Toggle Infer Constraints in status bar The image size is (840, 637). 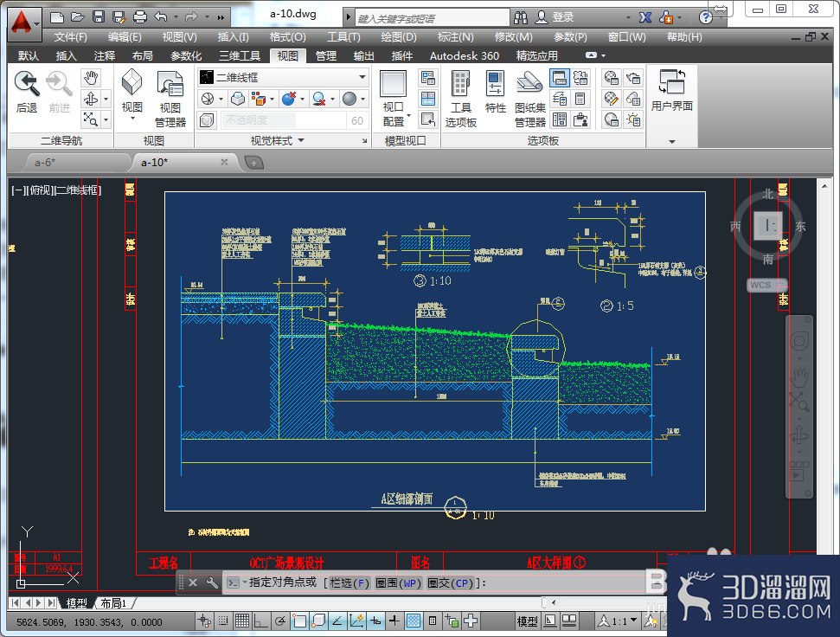click(204, 621)
